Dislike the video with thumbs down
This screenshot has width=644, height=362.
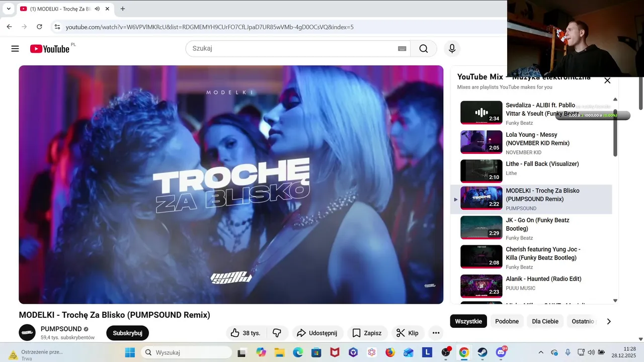(277, 333)
